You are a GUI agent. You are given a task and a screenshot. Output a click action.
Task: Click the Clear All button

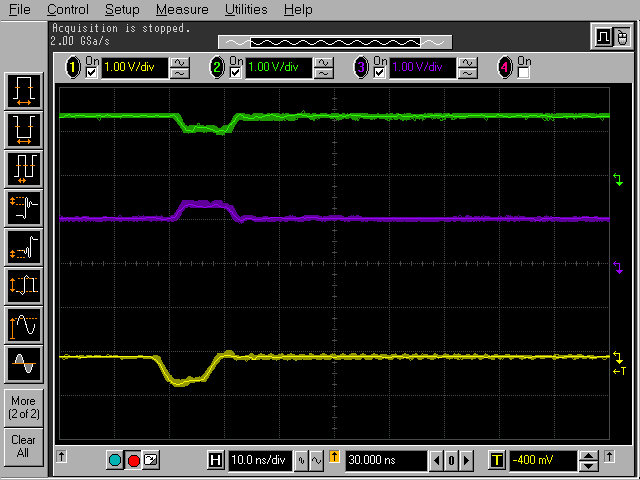click(x=23, y=447)
